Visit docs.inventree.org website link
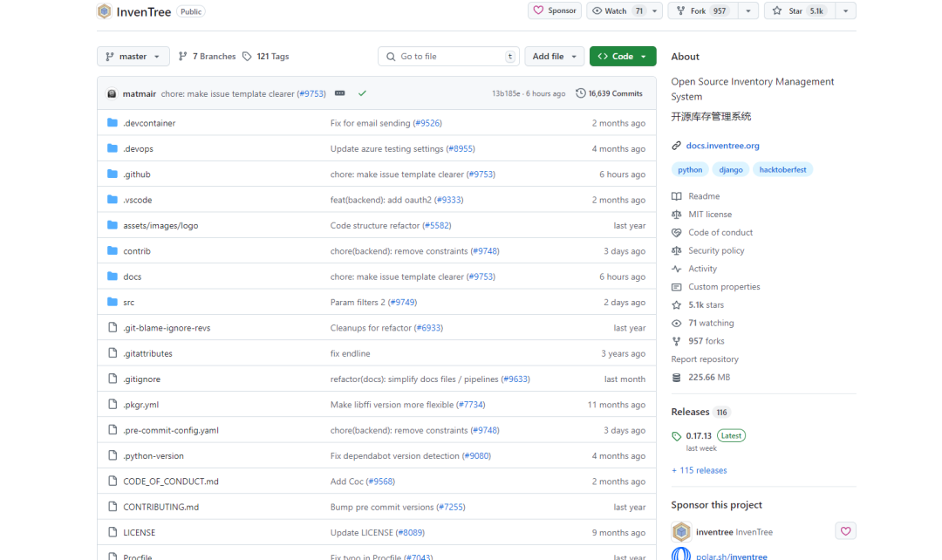Screen dimensions: 942x560 click(723, 146)
